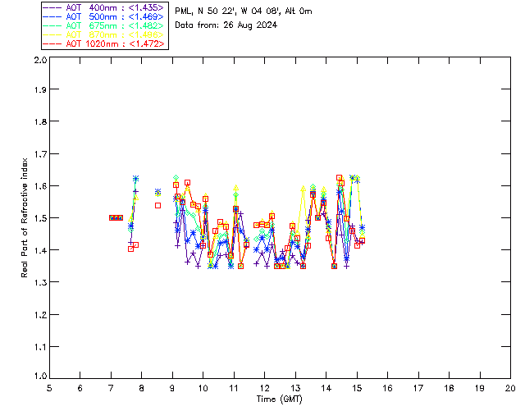Click the y-axis tick label 2.0
The image size is (525, 420).
(x=40, y=60)
